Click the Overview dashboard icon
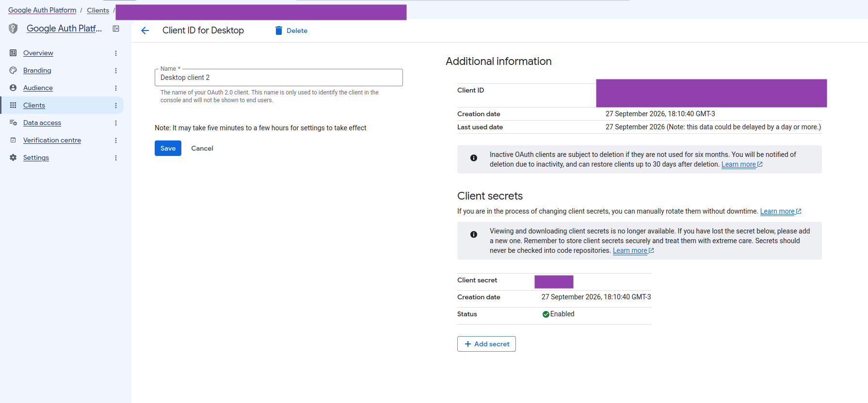This screenshot has width=868, height=403. click(13, 53)
